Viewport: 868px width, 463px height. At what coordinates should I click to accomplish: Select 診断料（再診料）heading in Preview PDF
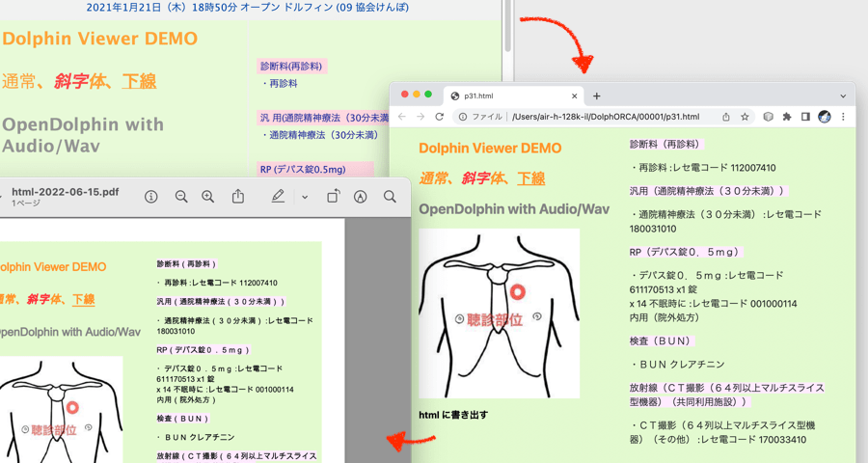pyautogui.click(x=186, y=264)
